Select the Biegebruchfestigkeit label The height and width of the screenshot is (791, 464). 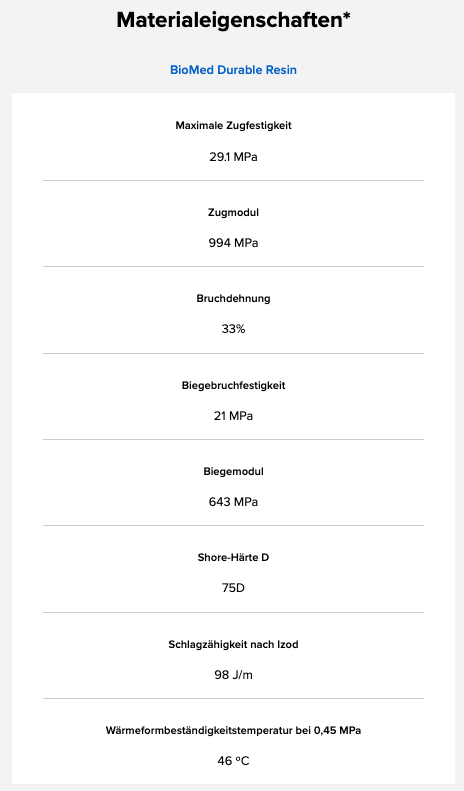(233, 385)
